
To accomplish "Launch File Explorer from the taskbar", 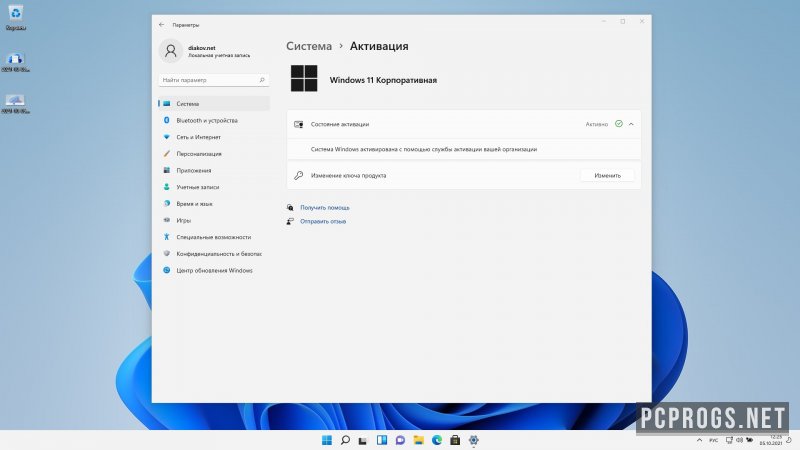I will click(x=418, y=440).
